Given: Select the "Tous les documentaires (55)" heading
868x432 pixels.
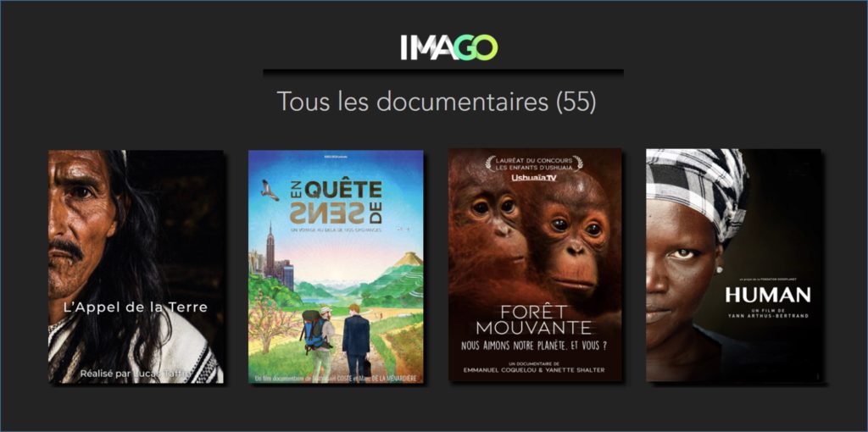Looking at the screenshot, I should tap(437, 102).
